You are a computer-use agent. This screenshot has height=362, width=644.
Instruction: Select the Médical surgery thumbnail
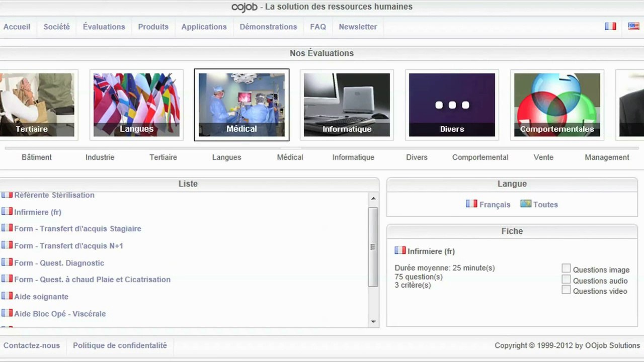242,105
